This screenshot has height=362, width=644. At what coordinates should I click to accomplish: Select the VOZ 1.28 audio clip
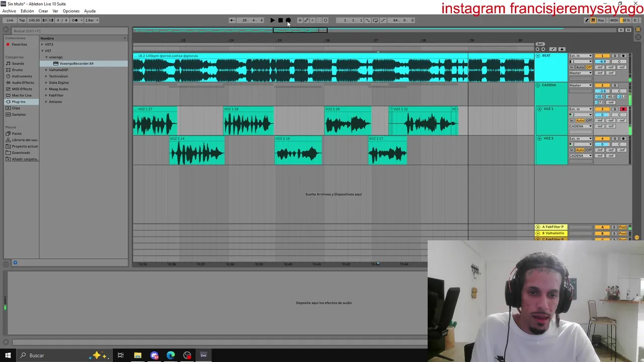point(249,121)
